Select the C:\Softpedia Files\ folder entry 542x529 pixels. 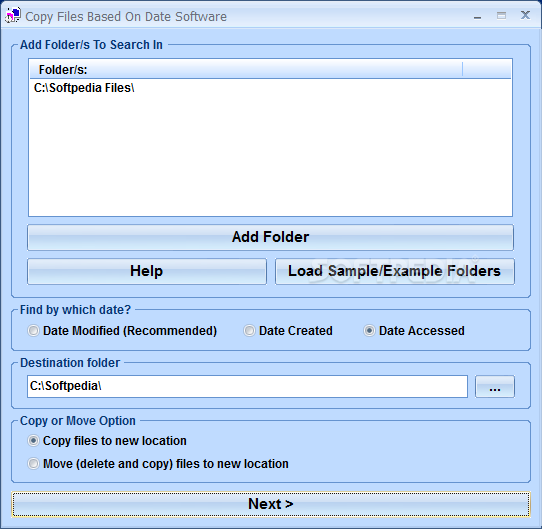pos(84,88)
